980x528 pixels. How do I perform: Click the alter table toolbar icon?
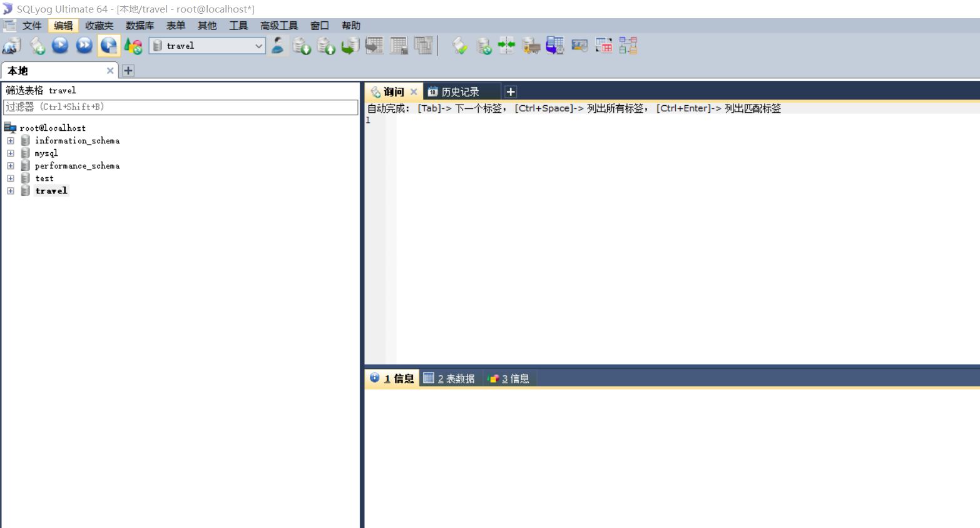[x=399, y=46]
